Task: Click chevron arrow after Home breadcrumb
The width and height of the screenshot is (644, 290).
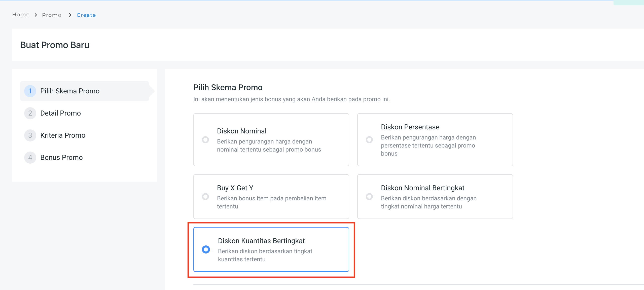Action: 36,15
